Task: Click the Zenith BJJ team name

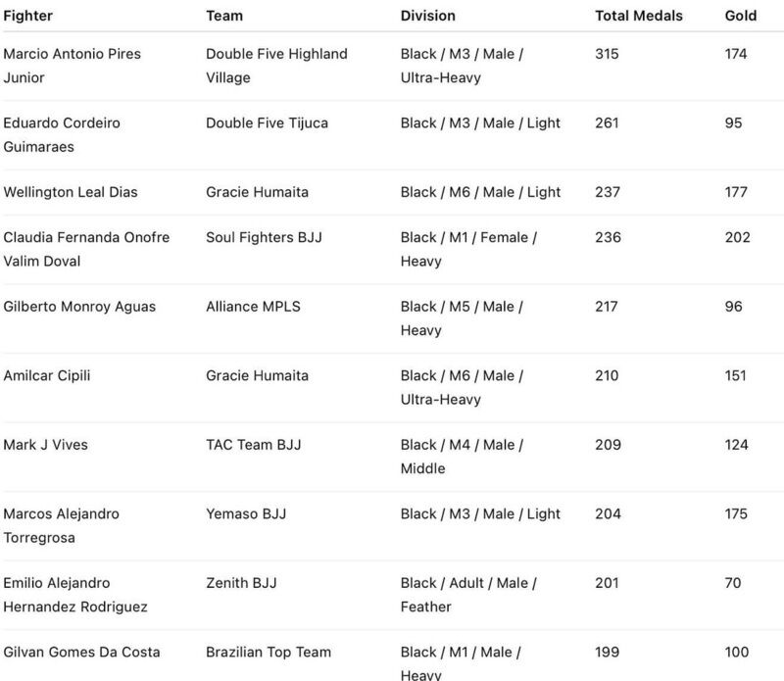Action: click(241, 583)
